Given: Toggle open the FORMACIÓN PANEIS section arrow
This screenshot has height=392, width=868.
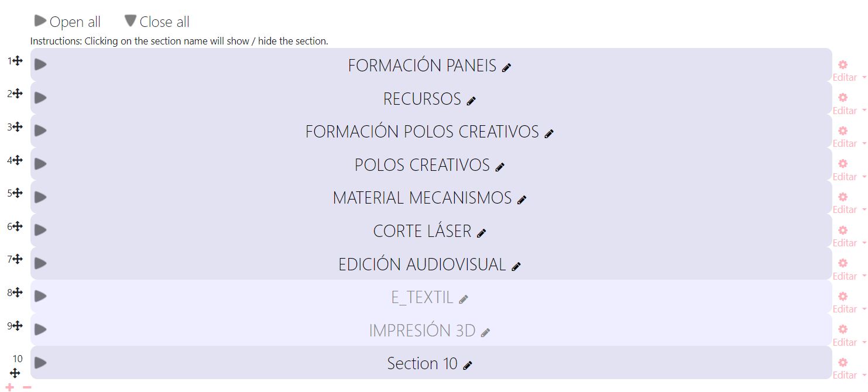Looking at the screenshot, I should 40,64.
